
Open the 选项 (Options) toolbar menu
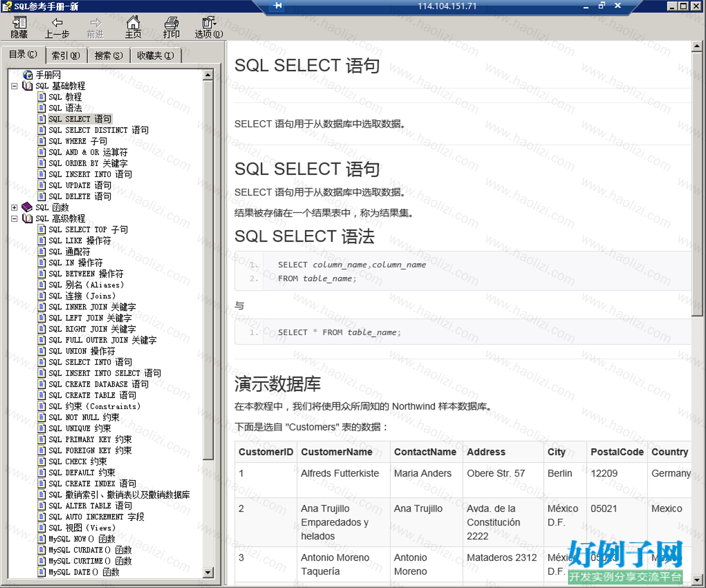click(x=209, y=27)
